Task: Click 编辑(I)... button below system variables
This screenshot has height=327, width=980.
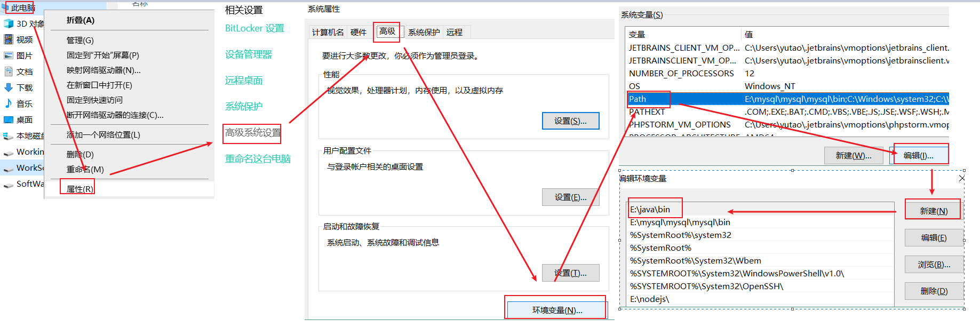Action: click(918, 155)
